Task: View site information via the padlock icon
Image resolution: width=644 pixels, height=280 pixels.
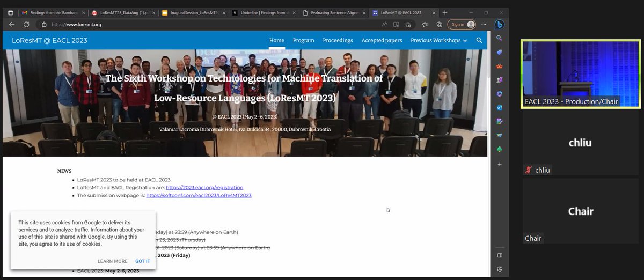Action: (45, 24)
